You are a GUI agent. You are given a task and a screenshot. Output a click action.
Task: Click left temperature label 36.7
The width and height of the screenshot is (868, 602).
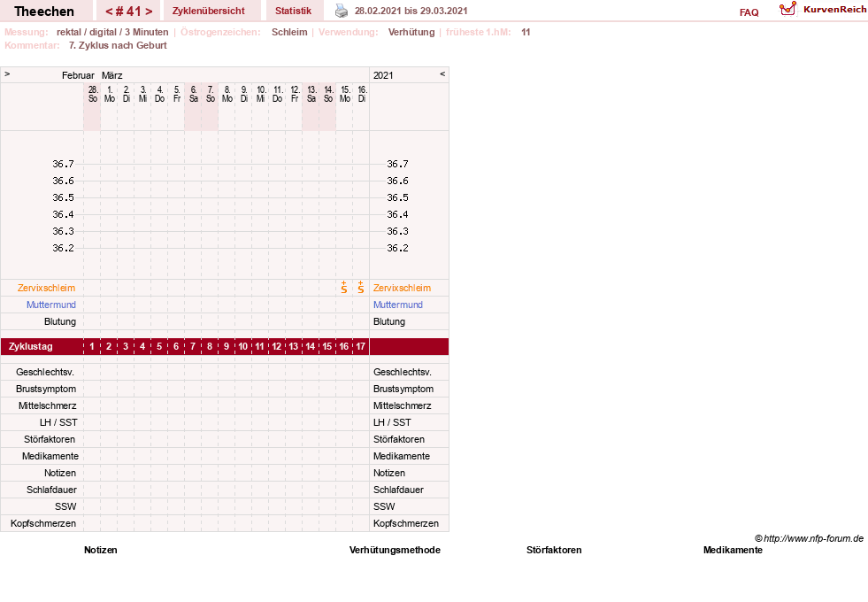[x=63, y=164]
